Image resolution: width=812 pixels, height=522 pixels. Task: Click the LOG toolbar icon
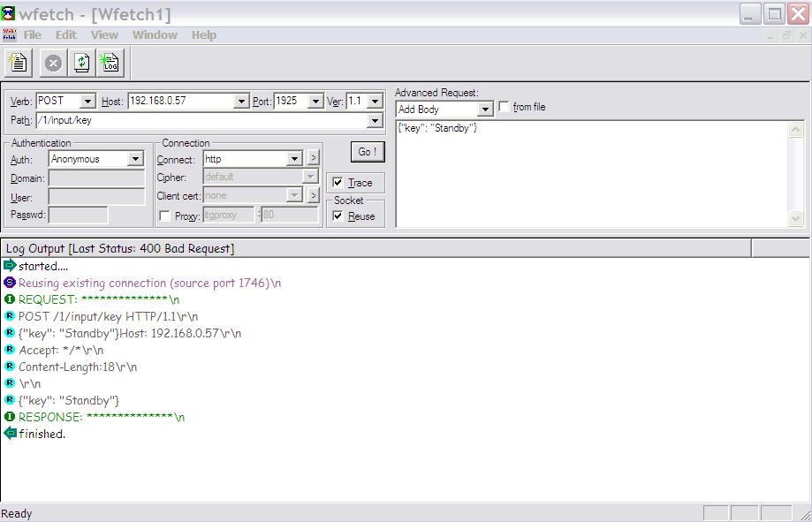(x=110, y=64)
